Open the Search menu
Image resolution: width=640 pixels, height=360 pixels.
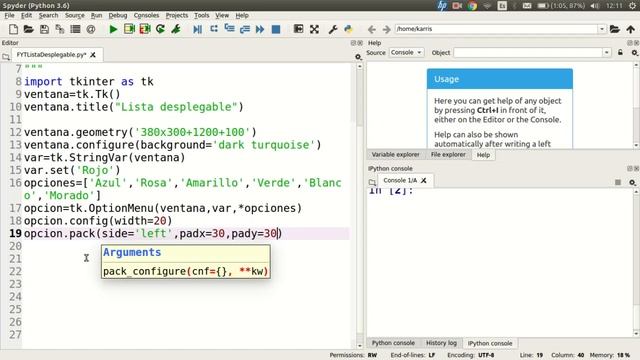point(49,16)
